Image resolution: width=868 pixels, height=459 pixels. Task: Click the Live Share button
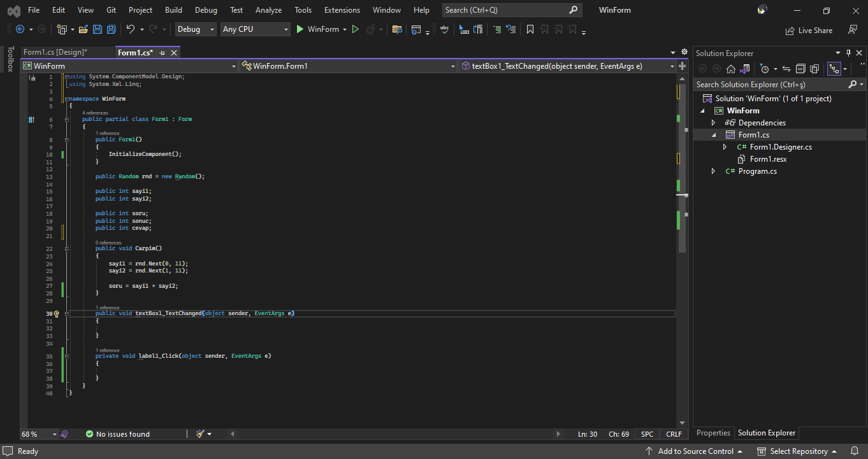(x=809, y=30)
